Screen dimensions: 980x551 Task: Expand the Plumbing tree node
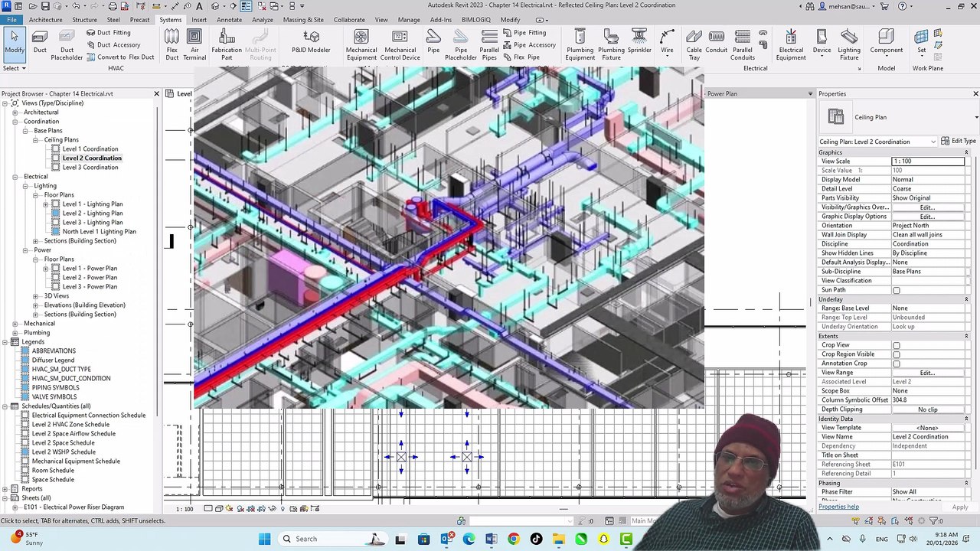pos(15,333)
